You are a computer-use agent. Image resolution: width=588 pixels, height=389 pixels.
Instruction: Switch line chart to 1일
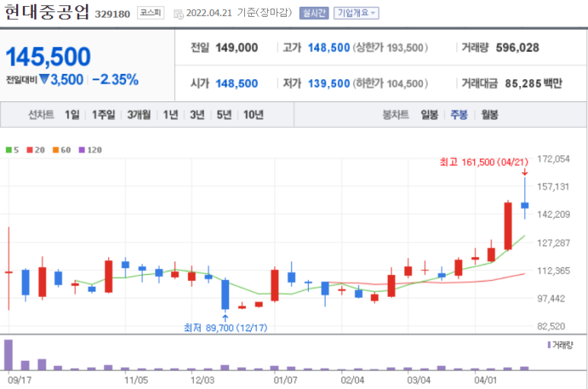pos(72,115)
